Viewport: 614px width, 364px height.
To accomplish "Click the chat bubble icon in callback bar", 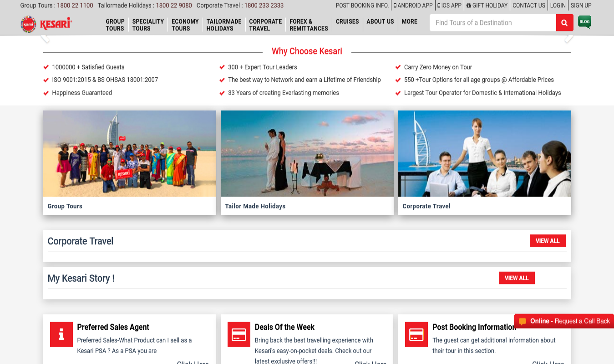I will coord(523,321).
